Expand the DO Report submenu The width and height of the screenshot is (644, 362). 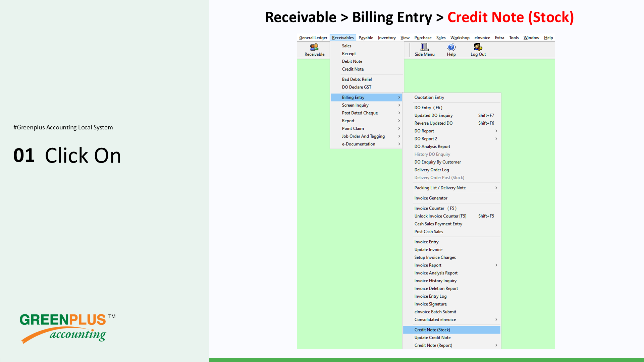click(x=452, y=131)
